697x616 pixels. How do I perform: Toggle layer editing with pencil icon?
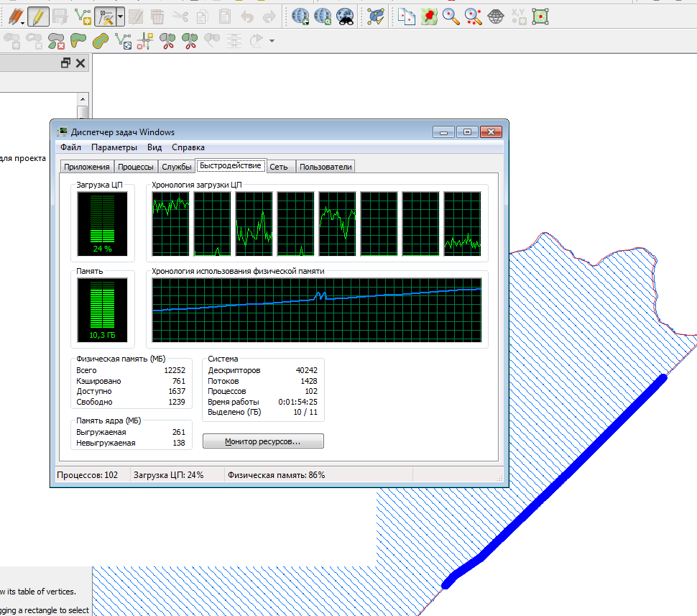coord(38,16)
